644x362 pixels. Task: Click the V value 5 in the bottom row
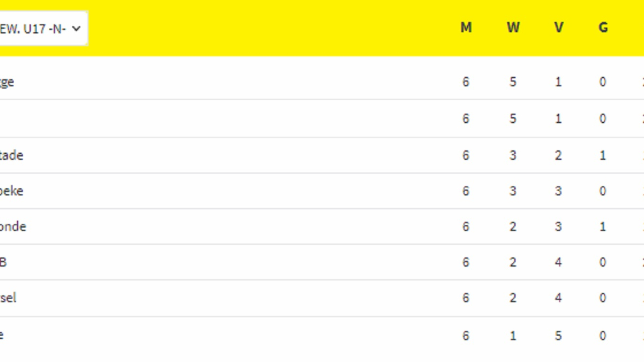(x=558, y=335)
